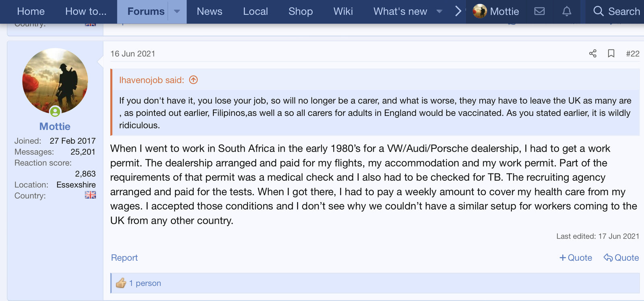Viewport: 644px width, 301px height.
Task: Open Mottie's username profile link
Action: click(x=55, y=126)
